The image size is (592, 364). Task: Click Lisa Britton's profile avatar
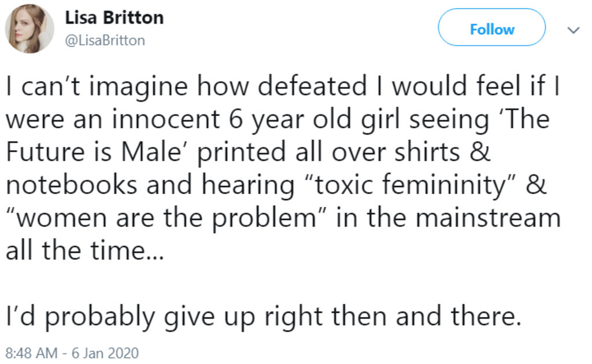(x=29, y=29)
